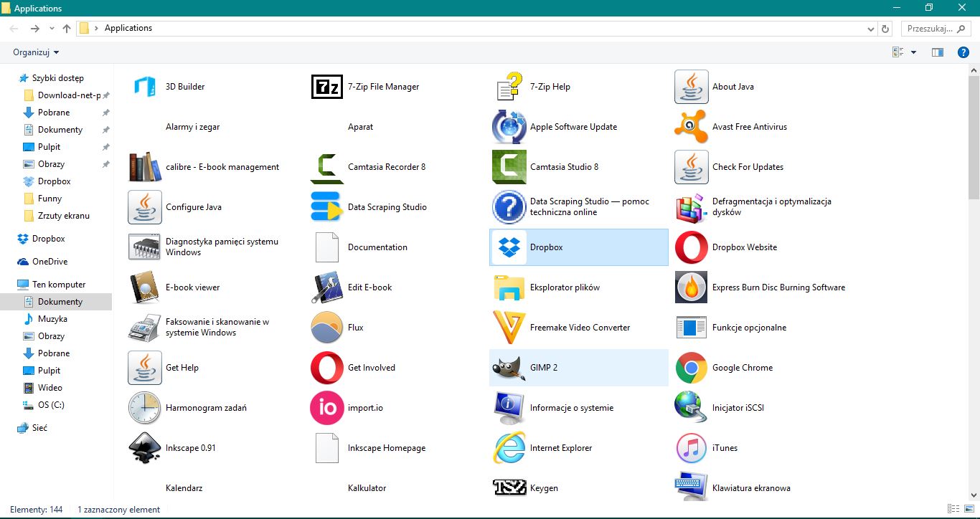The width and height of the screenshot is (980, 519).
Task: Click the GIMP 2 icon
Action: [509, 368]
